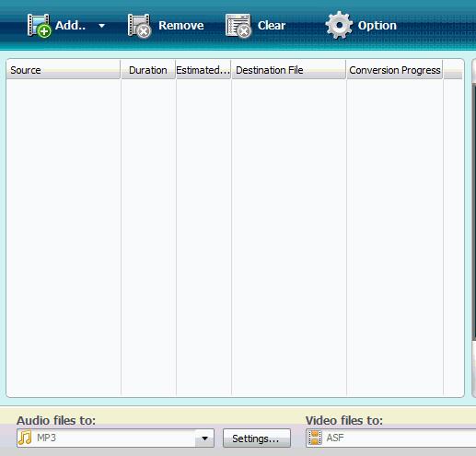Click the Conversion Progress column header
Viewport: 476px width, 456px height.
coord(395,70)
